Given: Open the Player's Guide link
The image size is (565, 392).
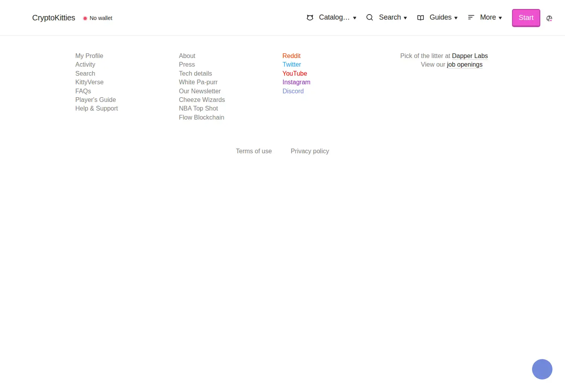Looking at the screenshot, I should [x=96, y=100].
